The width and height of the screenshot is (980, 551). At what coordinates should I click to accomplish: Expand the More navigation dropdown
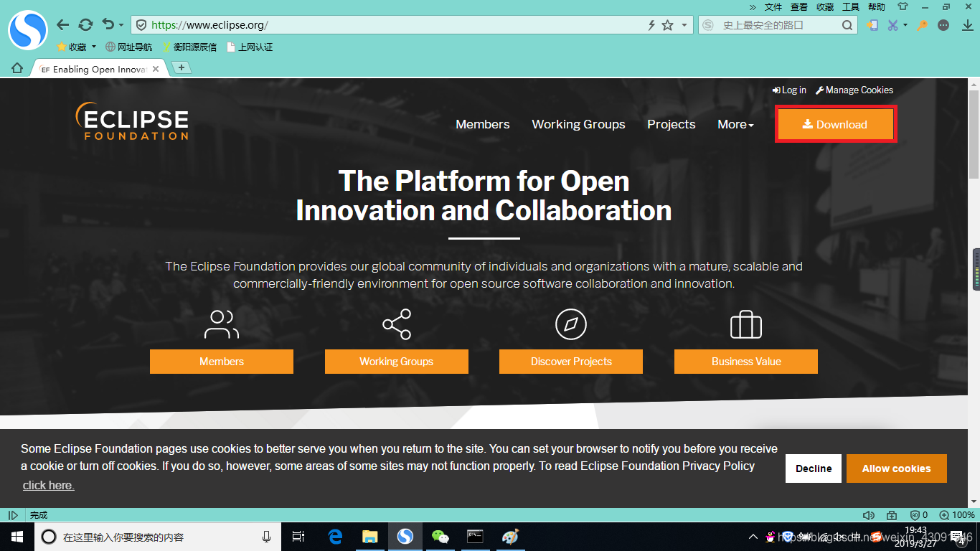pos(735,124)
